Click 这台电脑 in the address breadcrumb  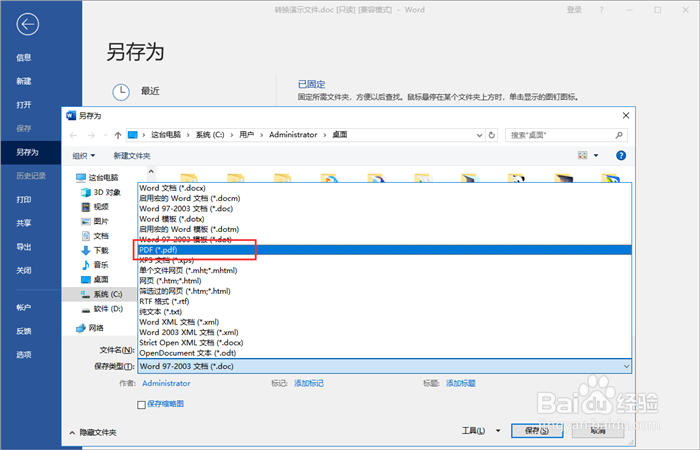(x=166, y=134)
